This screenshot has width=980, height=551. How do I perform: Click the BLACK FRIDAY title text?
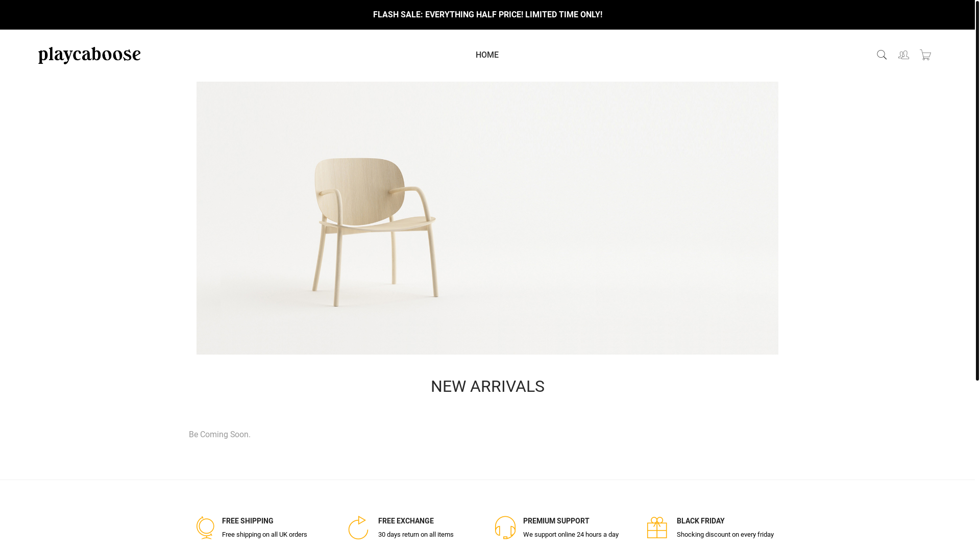click(x=700, y=521)
